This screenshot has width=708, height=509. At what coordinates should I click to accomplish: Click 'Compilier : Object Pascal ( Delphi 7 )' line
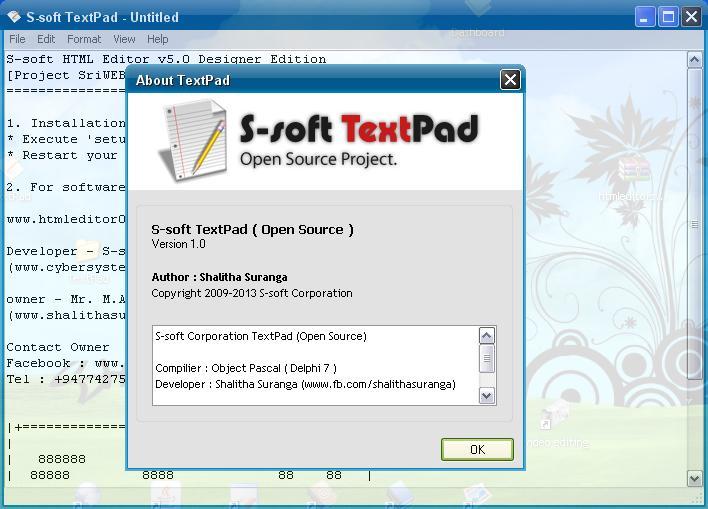click(246, 369)
